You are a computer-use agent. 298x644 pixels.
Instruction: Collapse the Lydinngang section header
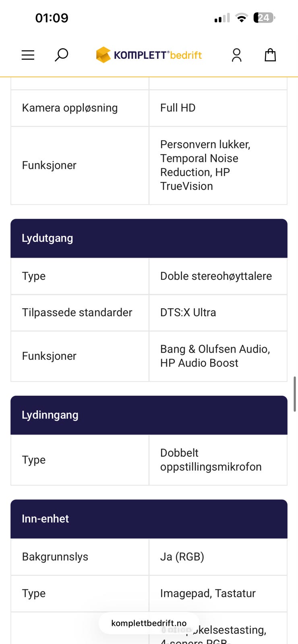pos(149,415)
